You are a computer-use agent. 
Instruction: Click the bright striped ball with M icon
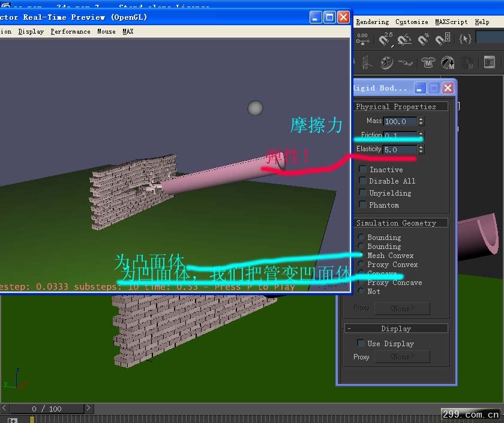tap(448, 62)
